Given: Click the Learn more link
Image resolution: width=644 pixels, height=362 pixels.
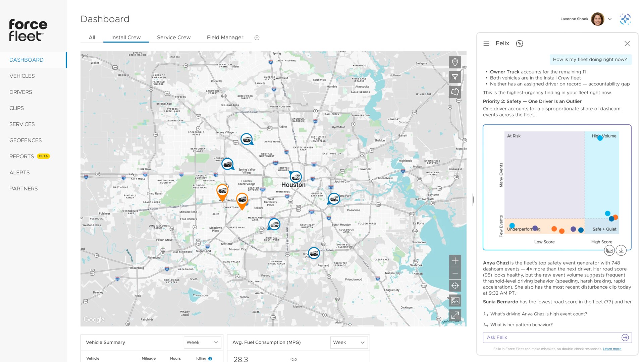Looking at the screenshot, I should pyautogui.click(x=612, y=349).
